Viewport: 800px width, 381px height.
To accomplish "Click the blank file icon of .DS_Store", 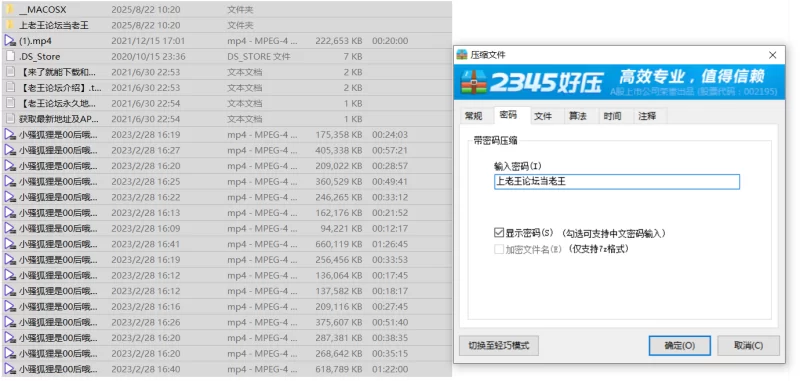I will click(10, 57).
